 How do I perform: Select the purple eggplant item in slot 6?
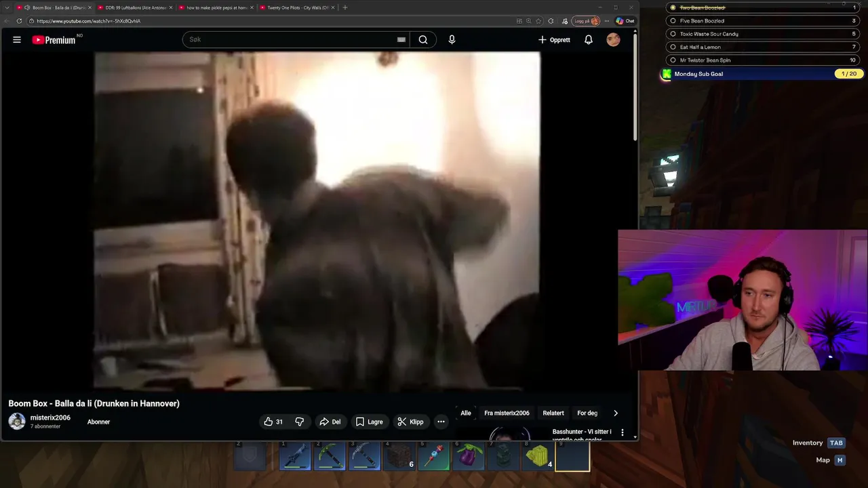(468, 456)
